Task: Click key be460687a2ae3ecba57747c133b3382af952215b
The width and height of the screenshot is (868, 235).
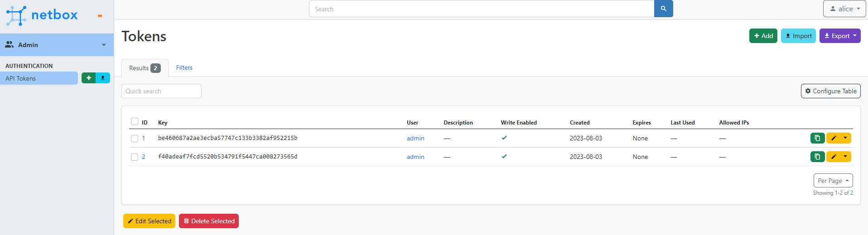Action: point(228,138)
